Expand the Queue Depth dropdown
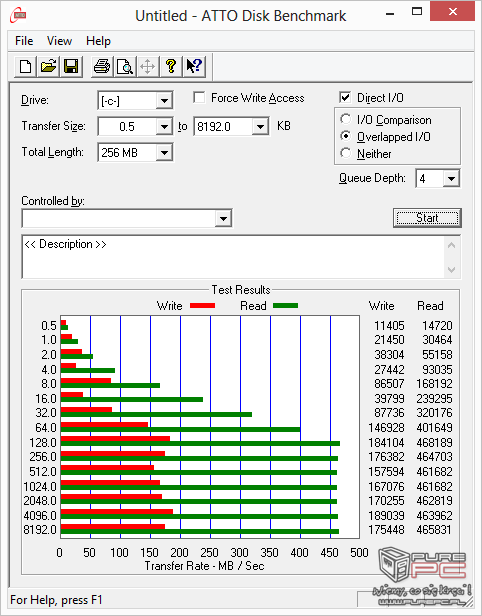 (451, 179)
